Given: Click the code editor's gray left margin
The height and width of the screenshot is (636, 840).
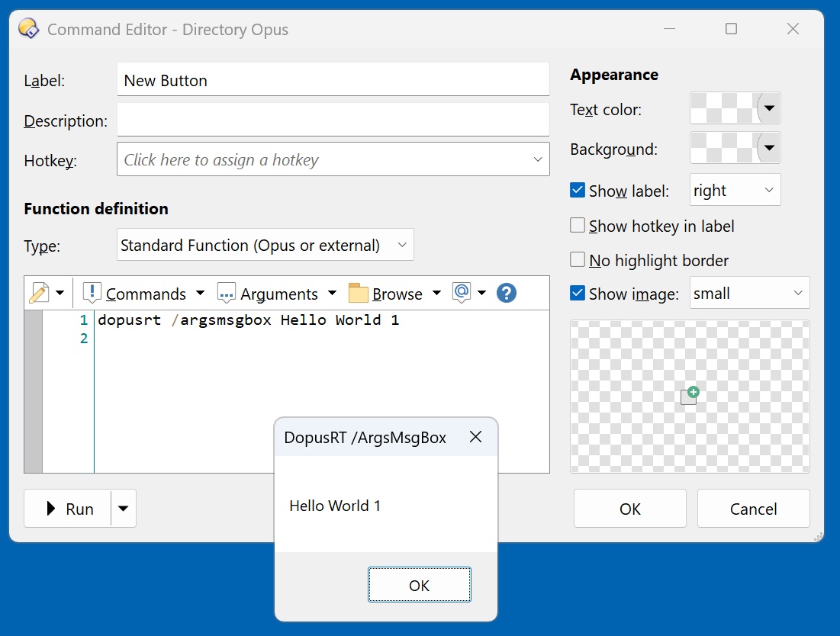Looking at the screenshot, I should pyautogui.click(x=34, y=391).
